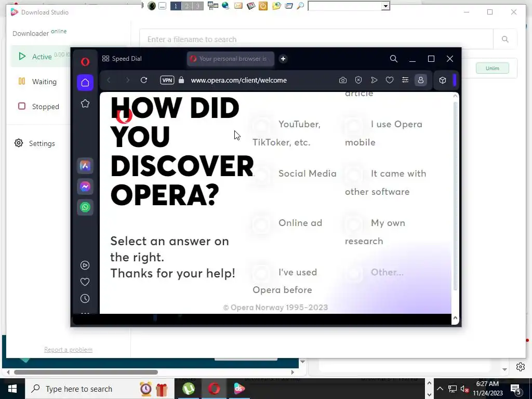Switch to Opera in the taskbar
The image size is (532, 399).
coord(214,389)
